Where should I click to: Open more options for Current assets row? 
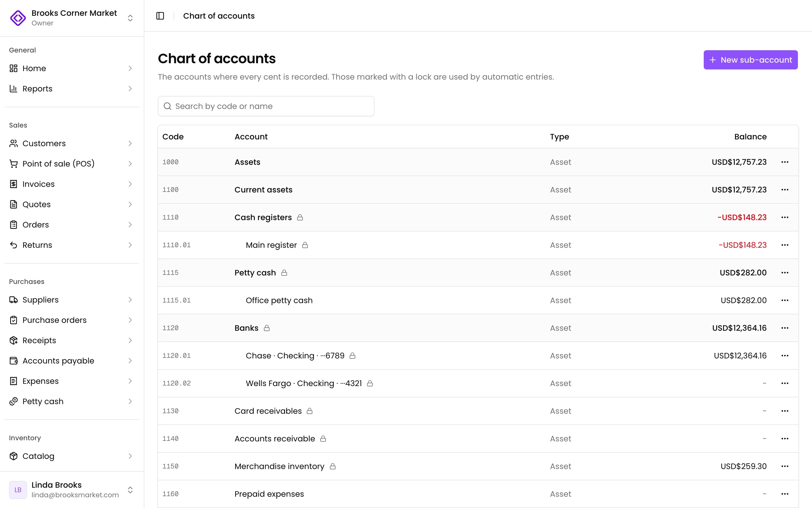point(784,189)
